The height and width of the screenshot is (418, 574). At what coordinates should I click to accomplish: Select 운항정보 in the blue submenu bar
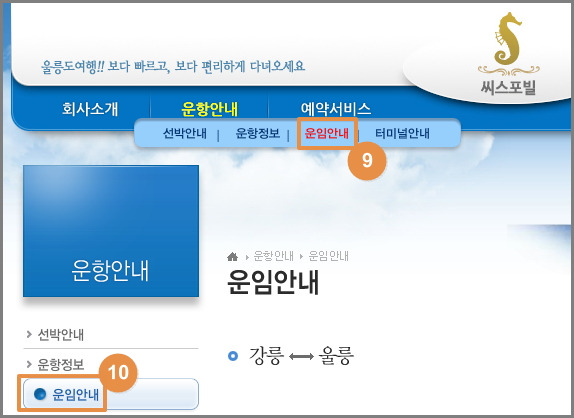tap(258, 133)
